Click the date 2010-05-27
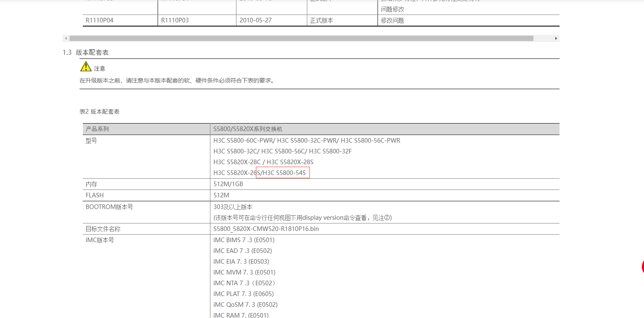 coord(256,20)
